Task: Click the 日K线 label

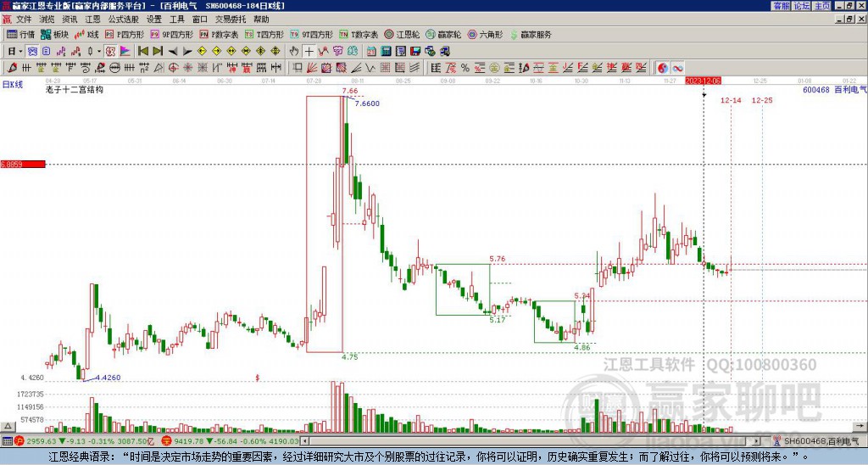Action: [x=12, y=85]
